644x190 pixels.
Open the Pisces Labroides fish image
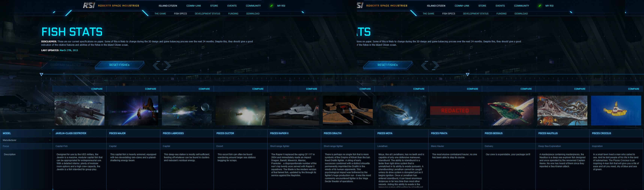pyautogui.click(x=187, y=110)
